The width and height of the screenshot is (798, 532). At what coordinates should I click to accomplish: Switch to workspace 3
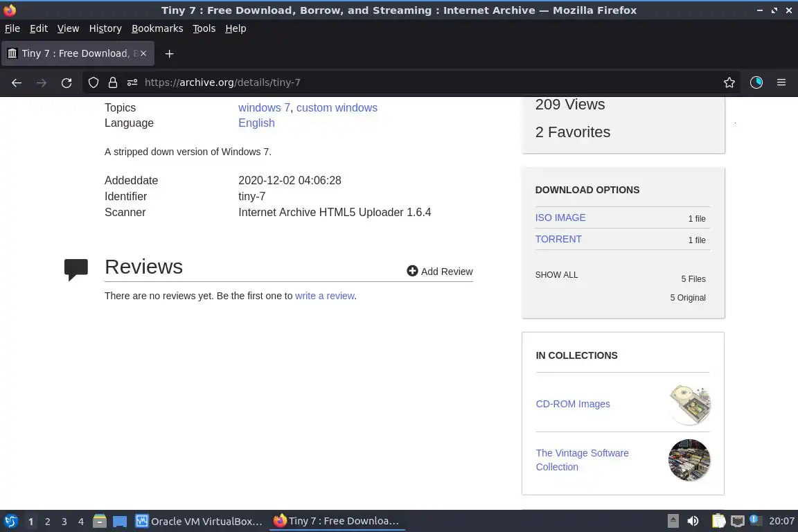tap(64, 522)
